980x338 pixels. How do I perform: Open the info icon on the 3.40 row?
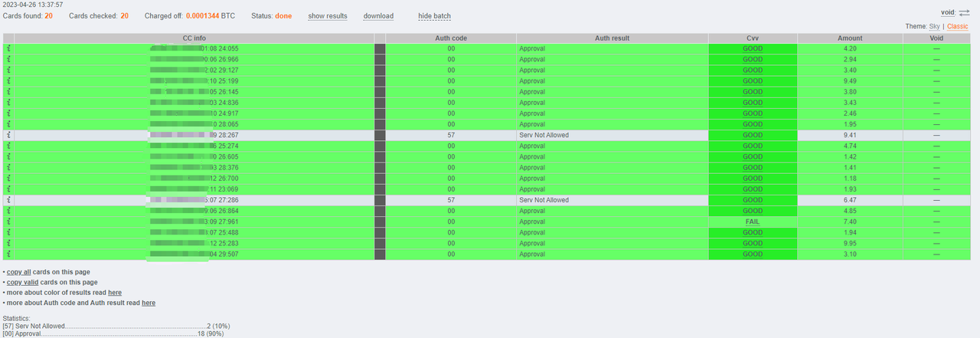point(8,70)
